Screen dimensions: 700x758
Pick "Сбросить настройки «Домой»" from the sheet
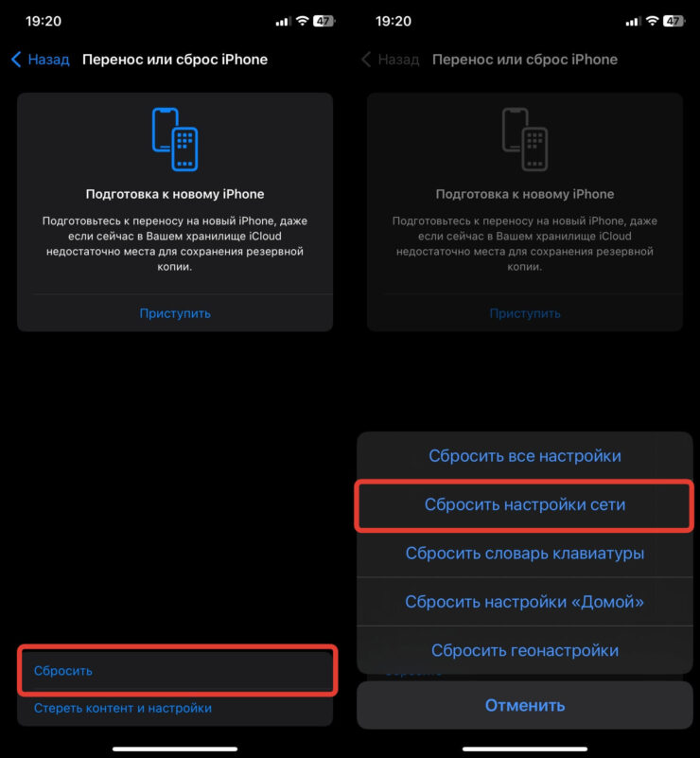coord(525,602)
